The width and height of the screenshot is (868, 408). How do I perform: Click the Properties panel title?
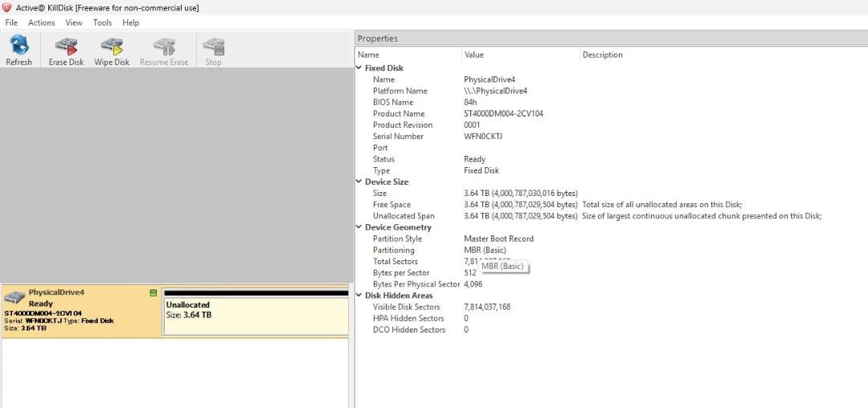[x=378, y=39]
